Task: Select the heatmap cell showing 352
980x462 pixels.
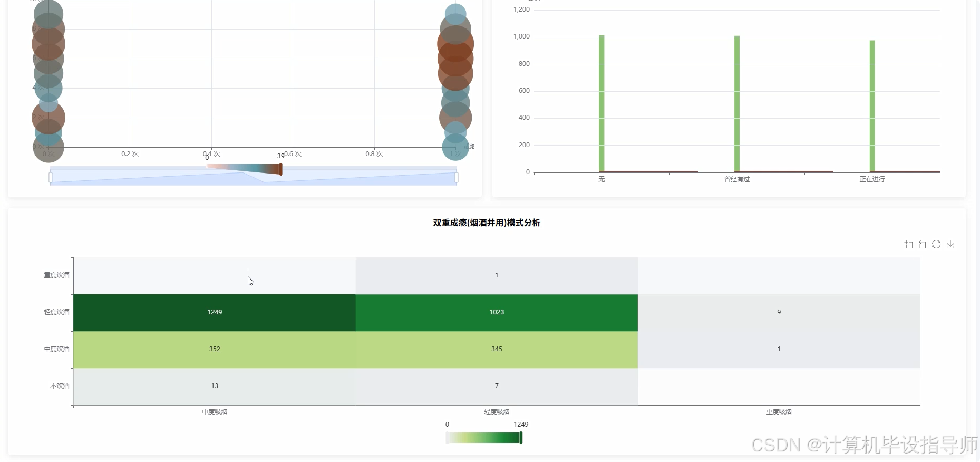Action: coord(215,349)
